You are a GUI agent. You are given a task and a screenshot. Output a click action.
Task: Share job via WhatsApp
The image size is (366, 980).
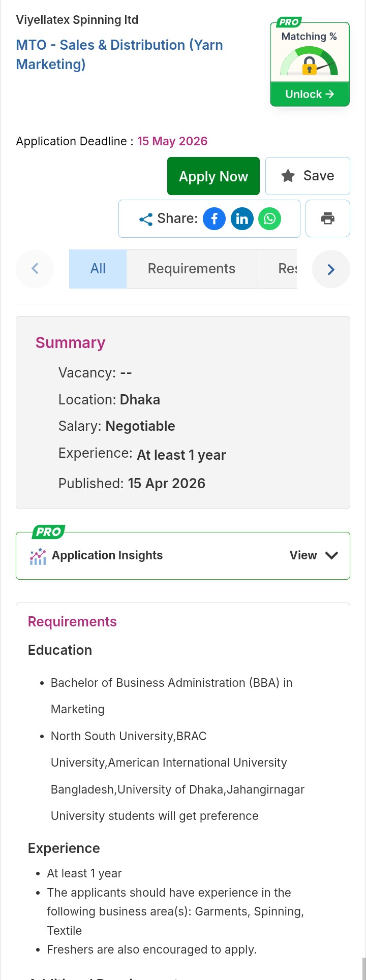[269, 219]
